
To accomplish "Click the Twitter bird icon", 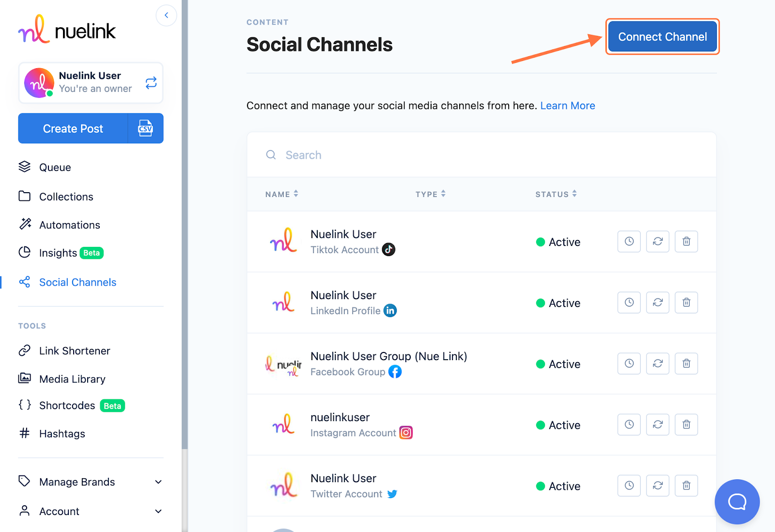I will coord(392,494).
